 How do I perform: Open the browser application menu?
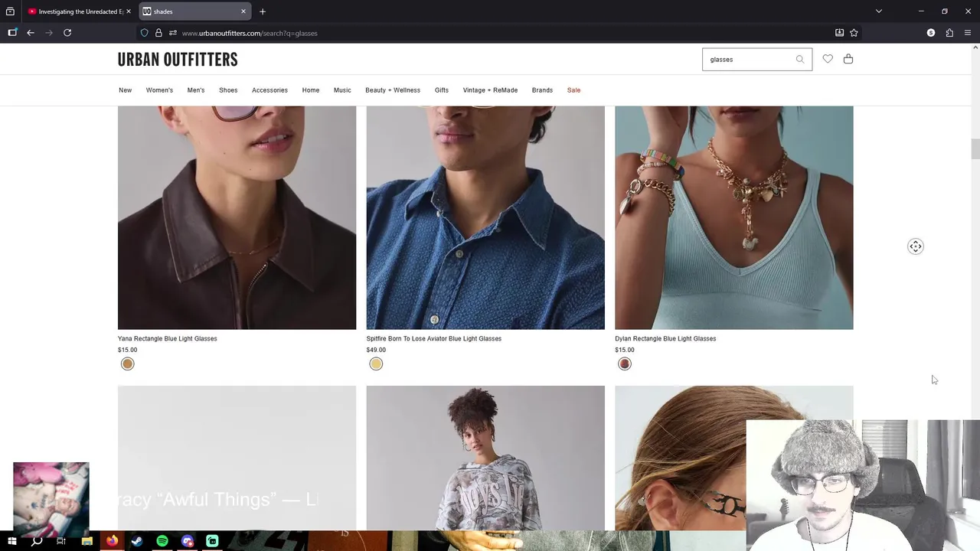point(968,33)
